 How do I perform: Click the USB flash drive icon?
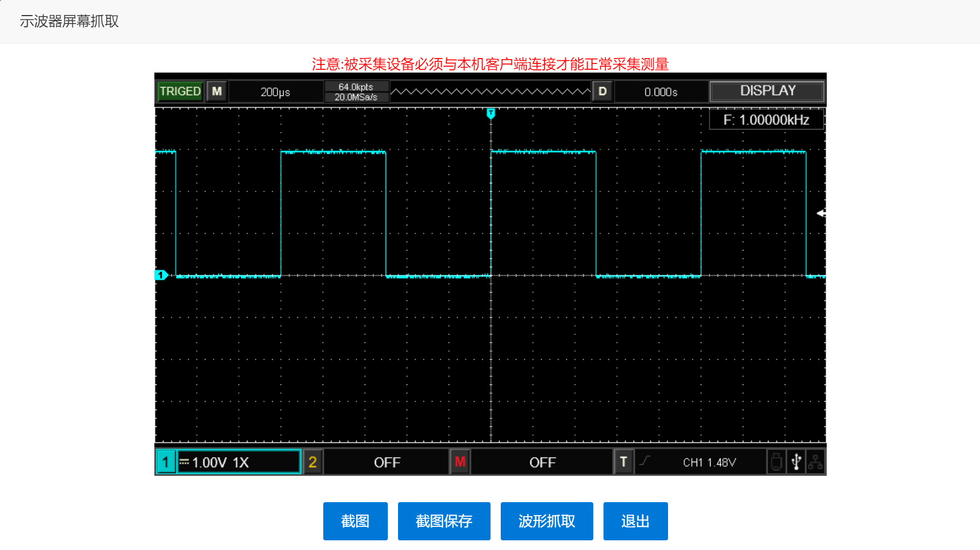click(x=776, y=462)
